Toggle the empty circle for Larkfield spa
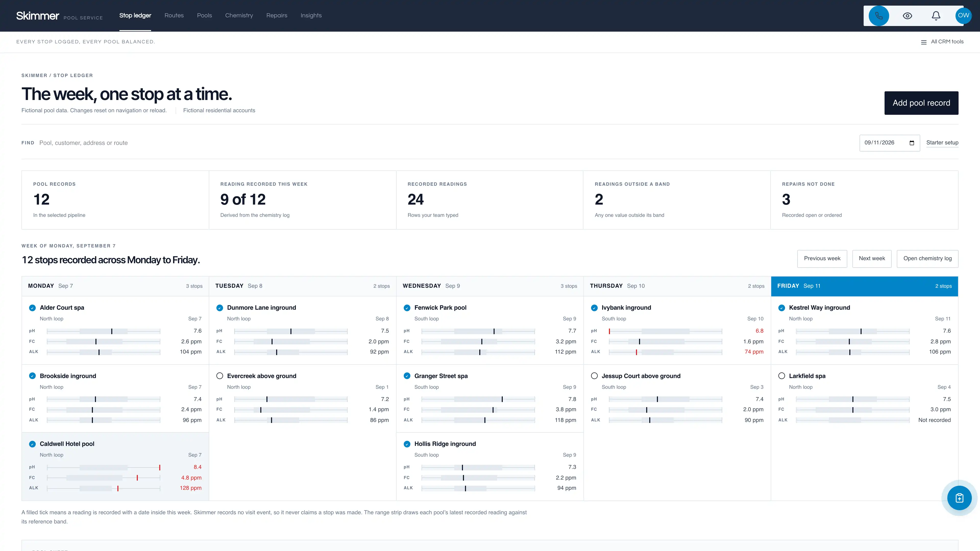980x551 pixels. coord(782,376)
